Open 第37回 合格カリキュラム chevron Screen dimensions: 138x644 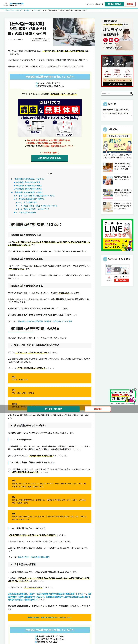click(131, 115)
